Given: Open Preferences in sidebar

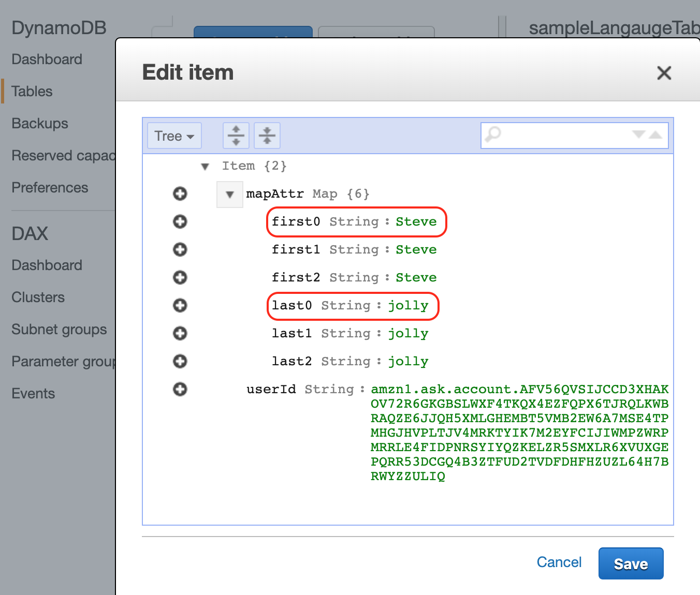Looking at the screenshot, I should [x=50, y=188].
